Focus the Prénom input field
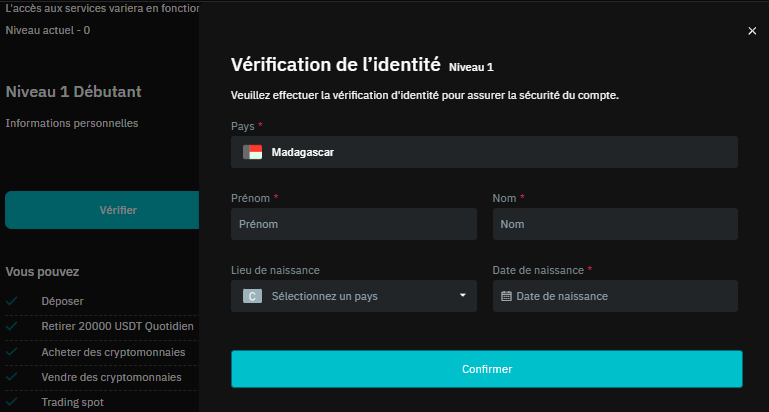Screen dimensions: 769x412 click(353, 225)
